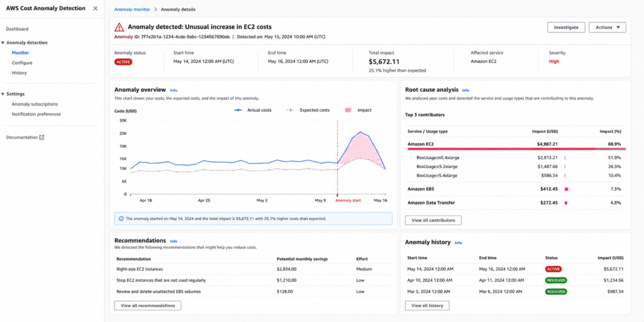Click Potential monthly savings column header
Viewport: 644px width, 322px height.
coord(303,259)
